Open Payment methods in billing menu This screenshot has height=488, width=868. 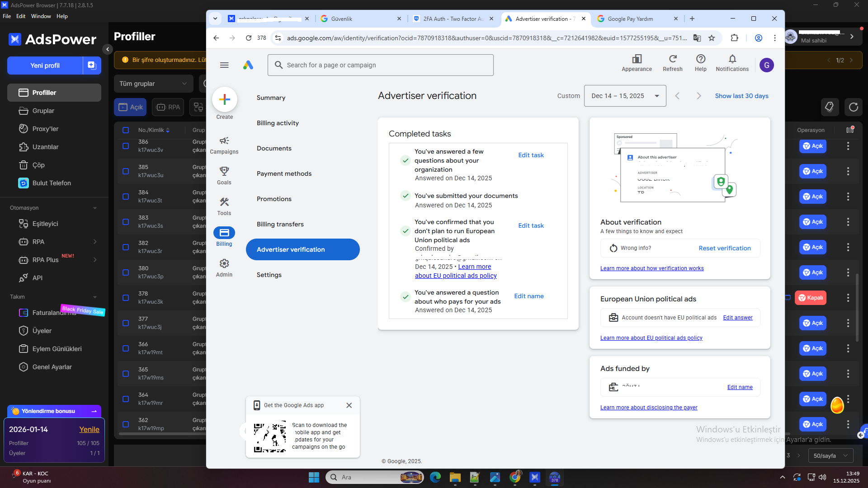(284, 174)
